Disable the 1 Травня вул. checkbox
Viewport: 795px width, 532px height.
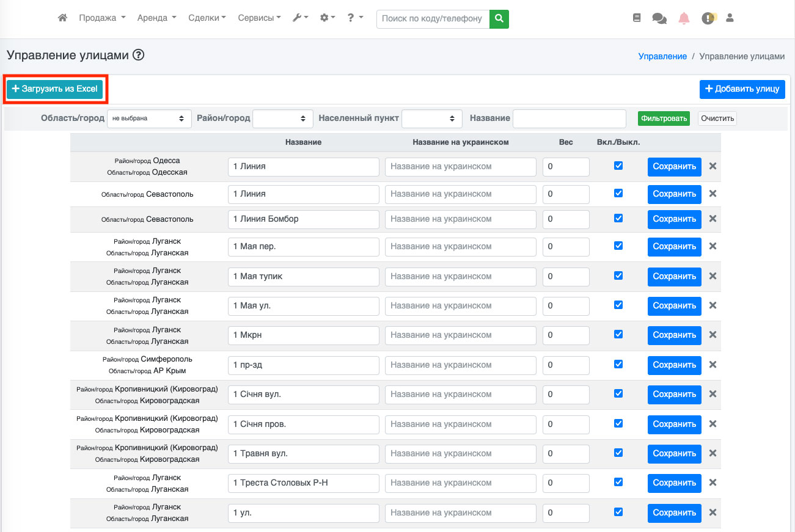(618, 453)
